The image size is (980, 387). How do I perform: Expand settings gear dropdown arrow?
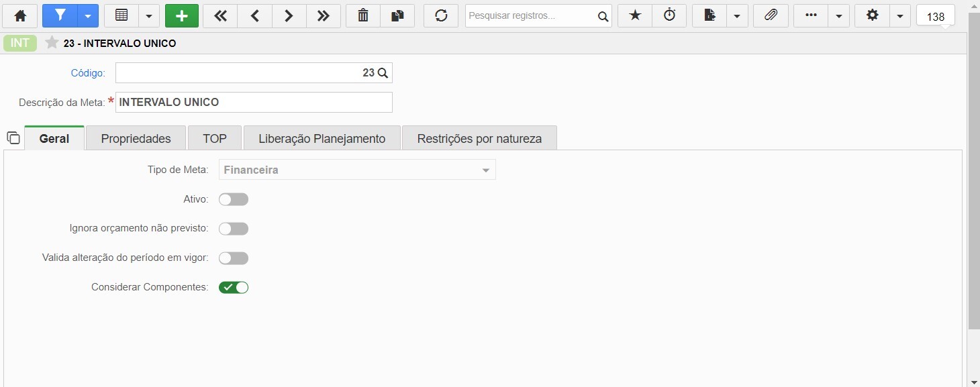tap(899, 15)
